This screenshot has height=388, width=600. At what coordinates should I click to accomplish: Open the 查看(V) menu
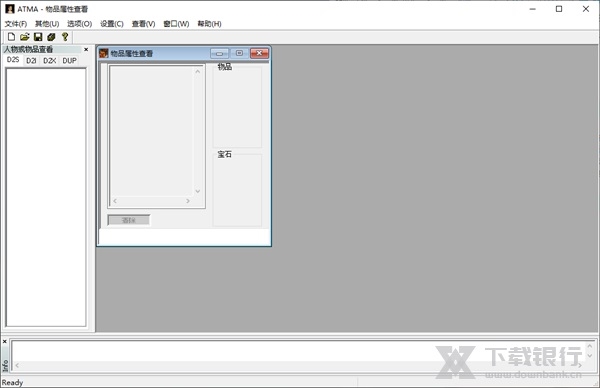pyautogui.click(x=143, y=24)
